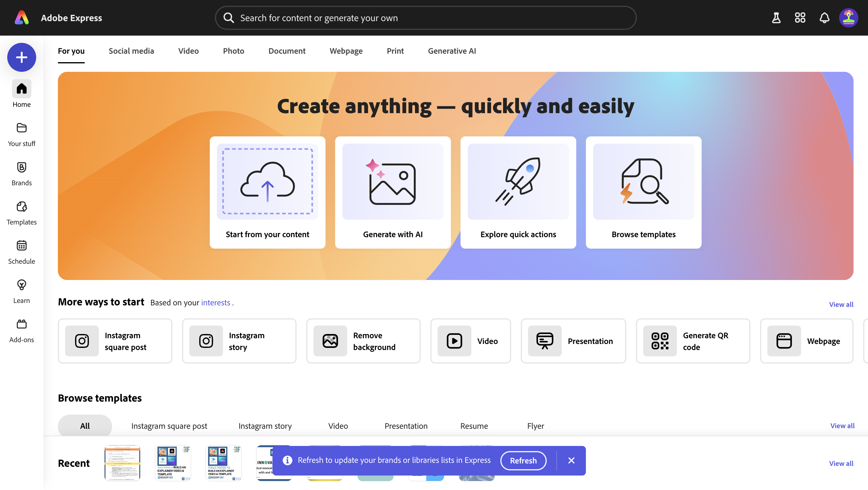Click the interests link
868x490 pixels.
(215, 303)
